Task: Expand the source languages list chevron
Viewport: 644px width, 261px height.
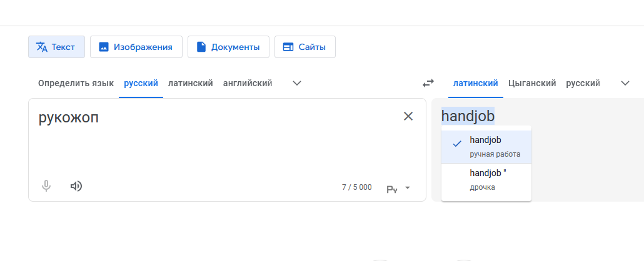Action: (296, 83)
